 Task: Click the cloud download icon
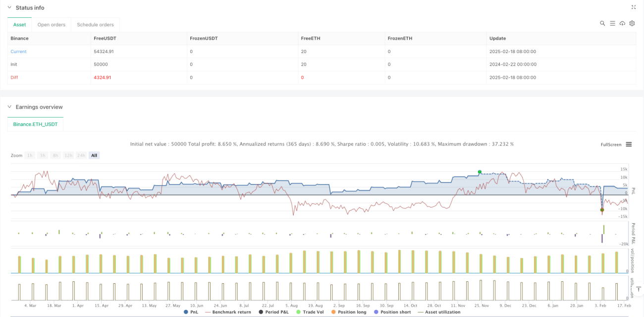pos(622,23)
